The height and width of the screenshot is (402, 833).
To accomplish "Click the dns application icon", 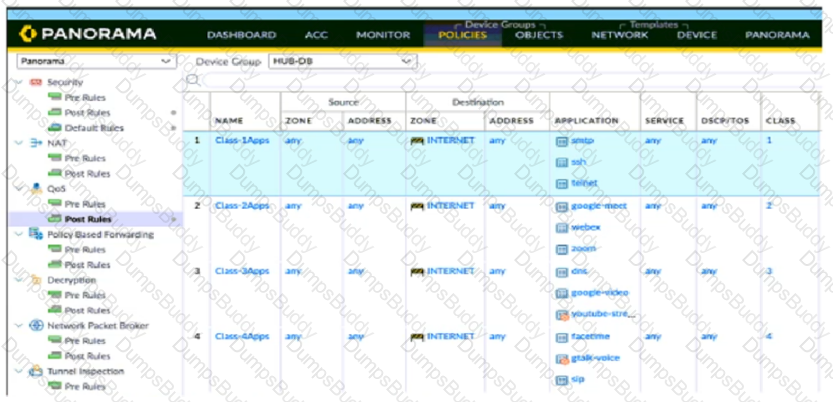I will [x=562, y=272].
